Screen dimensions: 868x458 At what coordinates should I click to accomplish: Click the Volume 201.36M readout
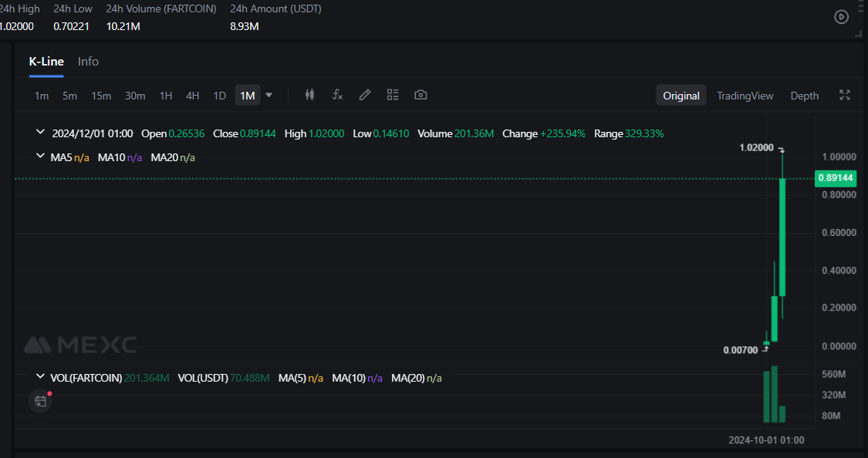click(x=455, y=134)
